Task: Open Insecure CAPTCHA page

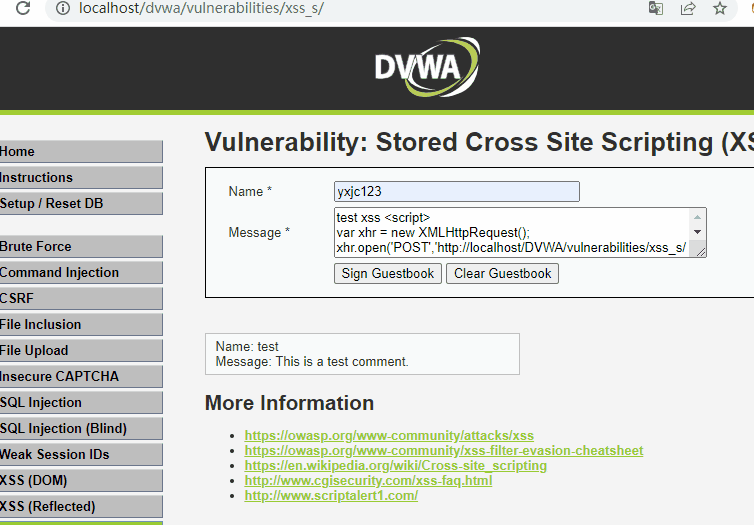Action: pos(81,376)
